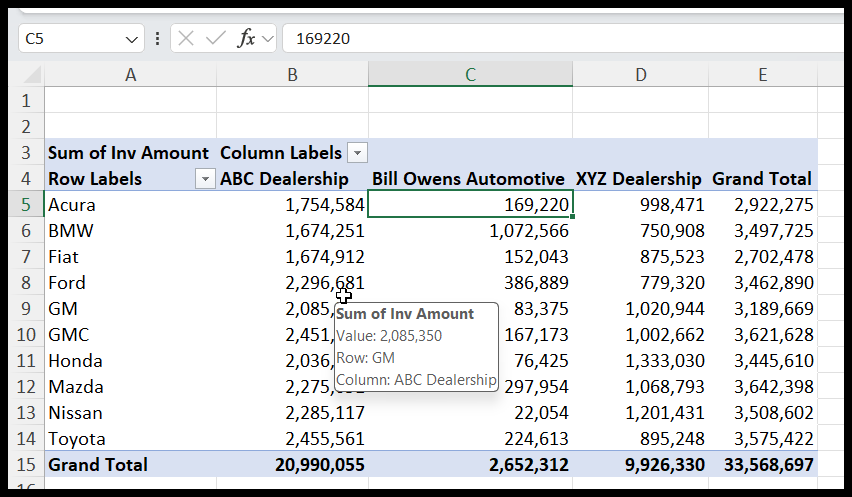Click the Cancel X icon in formula bar

(x=186, y=39)
